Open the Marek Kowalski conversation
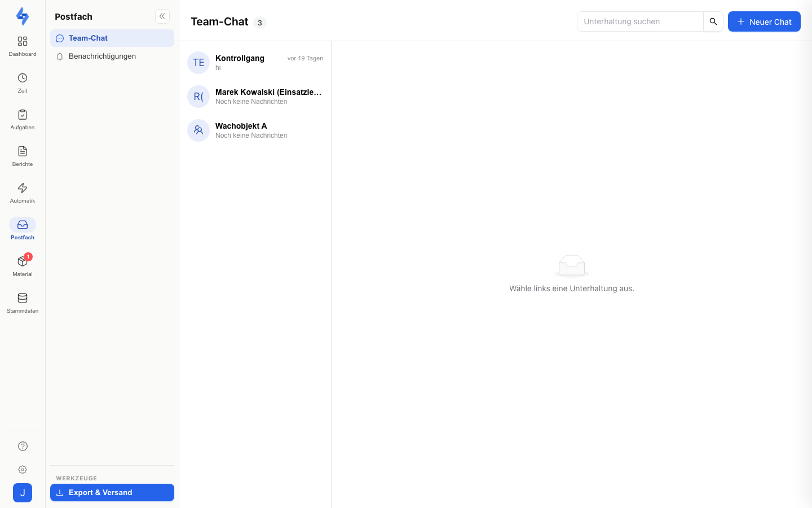The image size is (812, 508). click(255, 97)
